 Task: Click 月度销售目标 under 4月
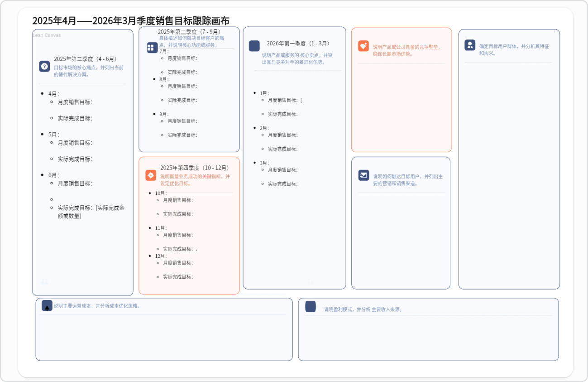[75, 102]
